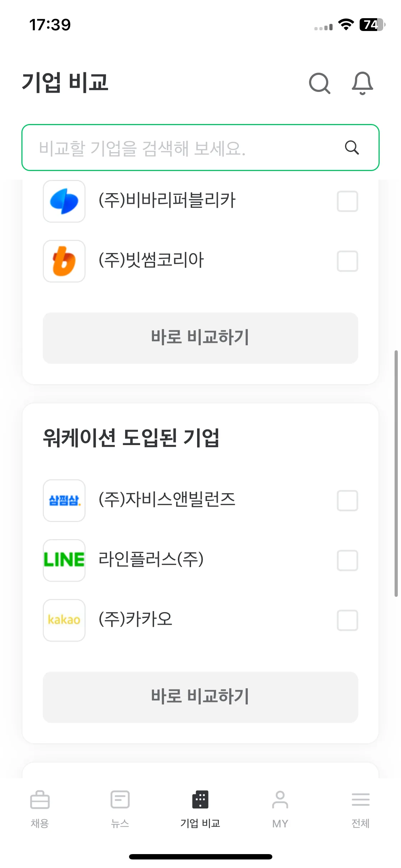Tap the kakao logo icon

click(x=64, y=620)
